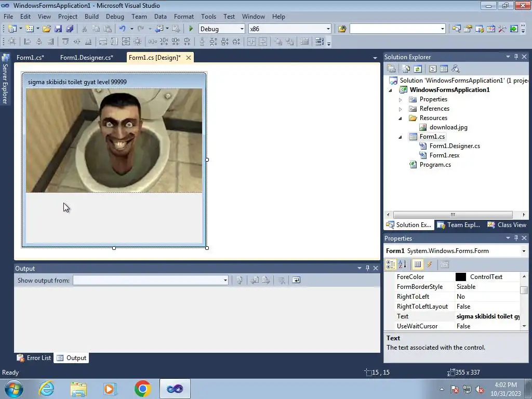Screen dimensions: 532x399
Task: Click the Extension Manager toolbar icon
Action: [514, 29]
